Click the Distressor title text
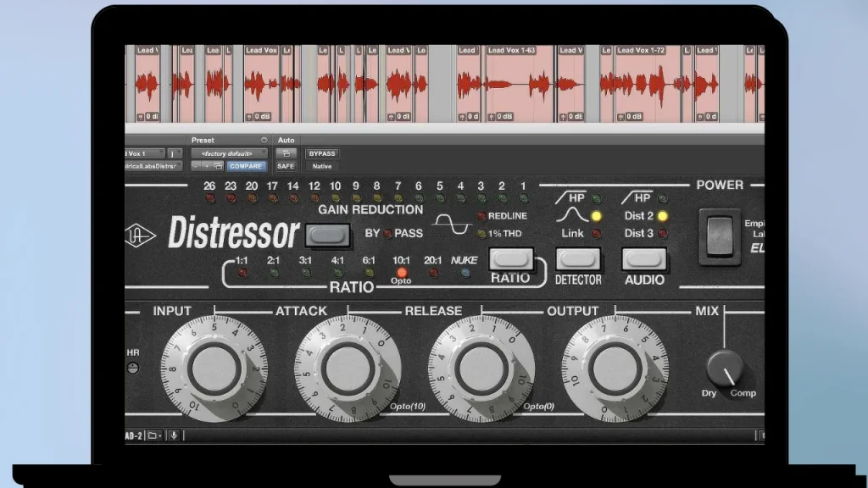 click(234, 233)
